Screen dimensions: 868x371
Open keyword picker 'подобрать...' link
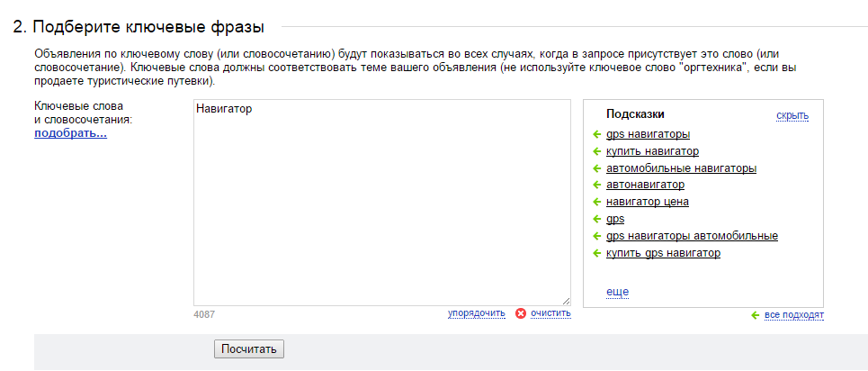70,133
